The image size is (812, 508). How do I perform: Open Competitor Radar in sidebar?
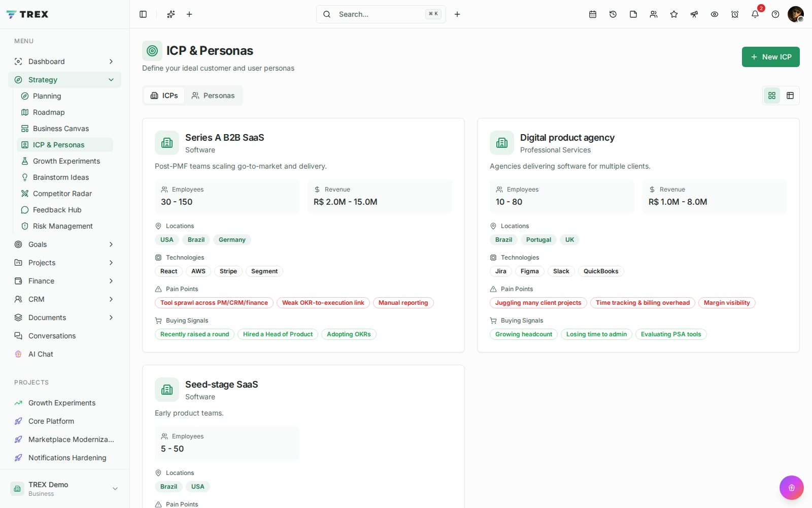click(65, 194)
